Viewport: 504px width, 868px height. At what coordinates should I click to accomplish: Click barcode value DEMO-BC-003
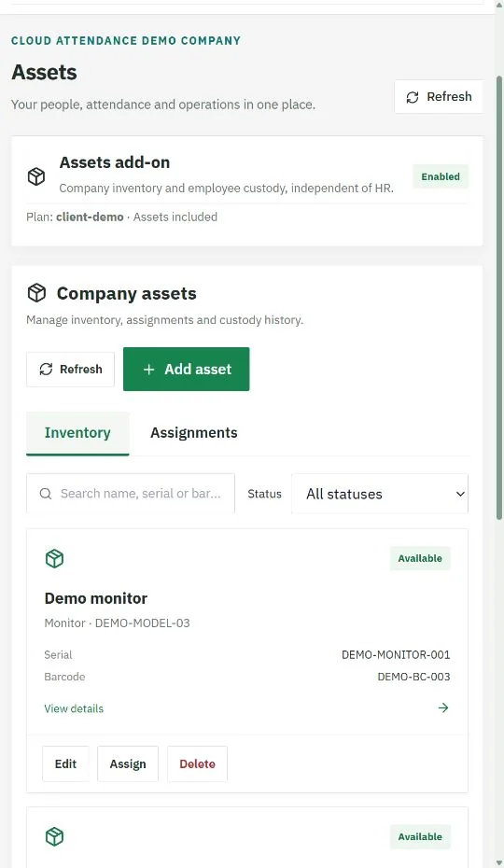point(413,677)
